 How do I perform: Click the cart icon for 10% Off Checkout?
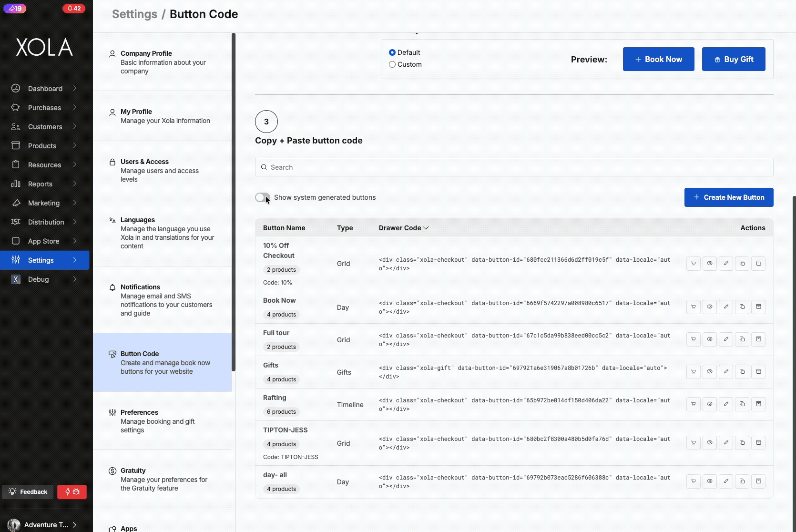[x=694, y=264]
